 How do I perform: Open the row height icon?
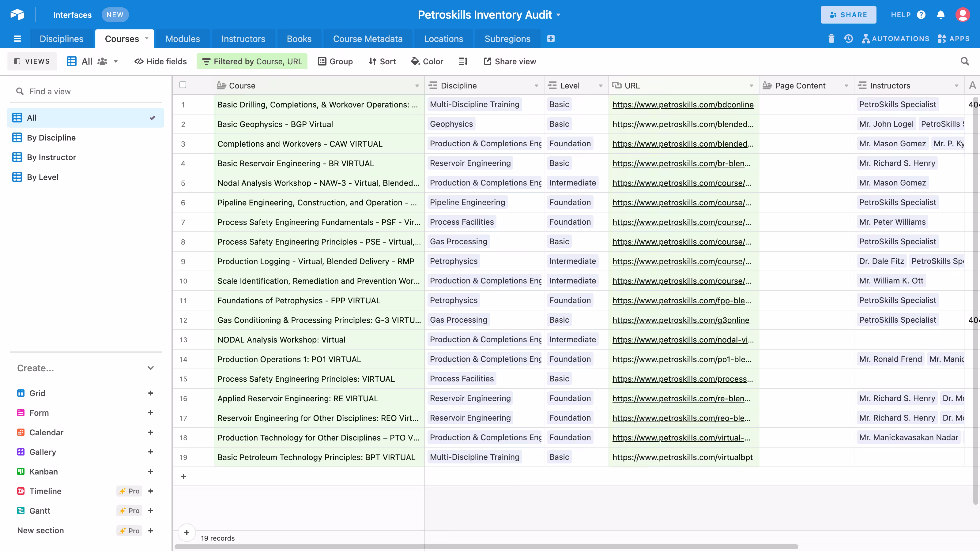[463, 61]
